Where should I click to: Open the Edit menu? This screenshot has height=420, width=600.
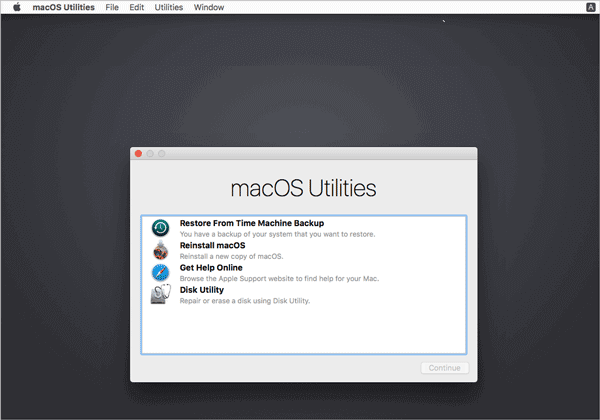(x=137, y=7)
